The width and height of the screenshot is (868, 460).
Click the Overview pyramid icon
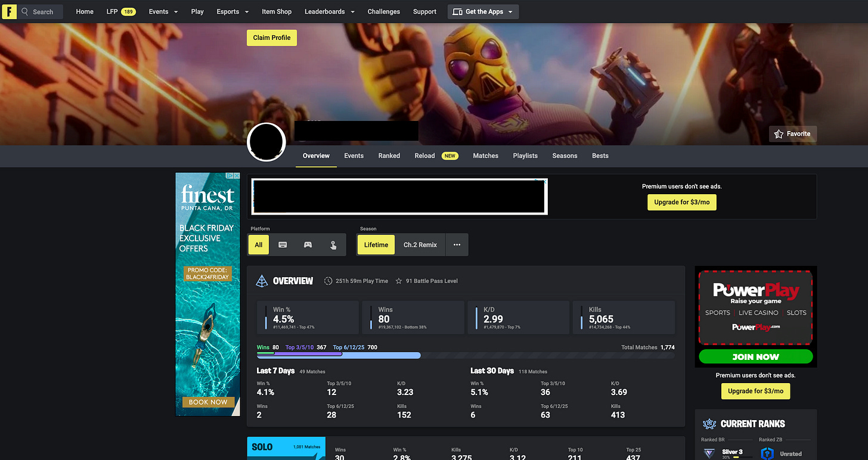[262, 281]
